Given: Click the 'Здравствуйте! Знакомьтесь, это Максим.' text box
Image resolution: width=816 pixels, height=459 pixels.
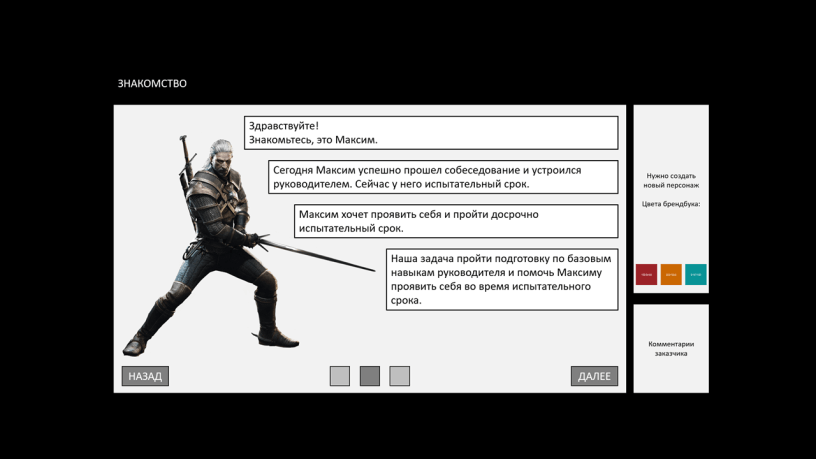Looking at the screenshot, I should pos(431,133).
